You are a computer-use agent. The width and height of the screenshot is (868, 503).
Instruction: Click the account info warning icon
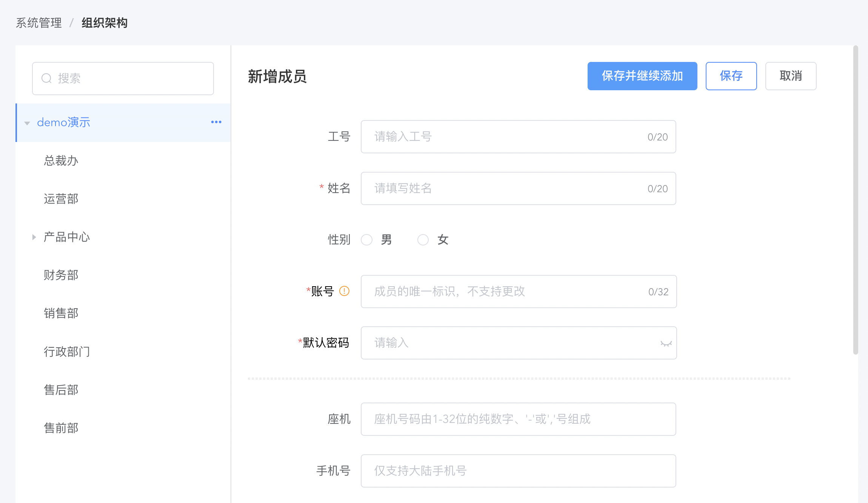click(x=344, y=291)
